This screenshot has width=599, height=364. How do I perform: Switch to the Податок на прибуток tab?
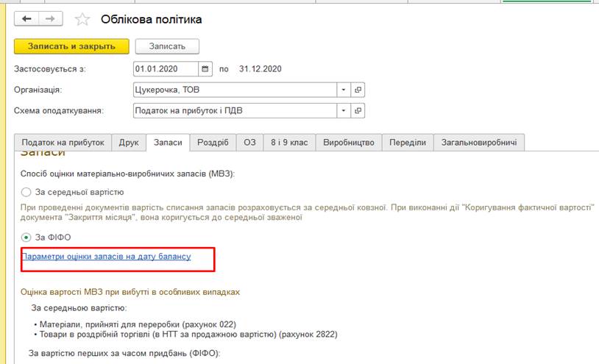click(x=63, y=143)
